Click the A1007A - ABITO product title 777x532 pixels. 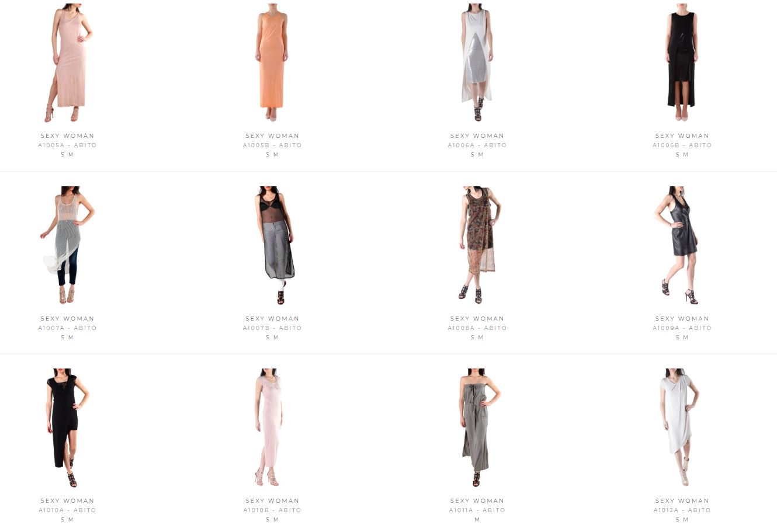(x=67, y=328)
